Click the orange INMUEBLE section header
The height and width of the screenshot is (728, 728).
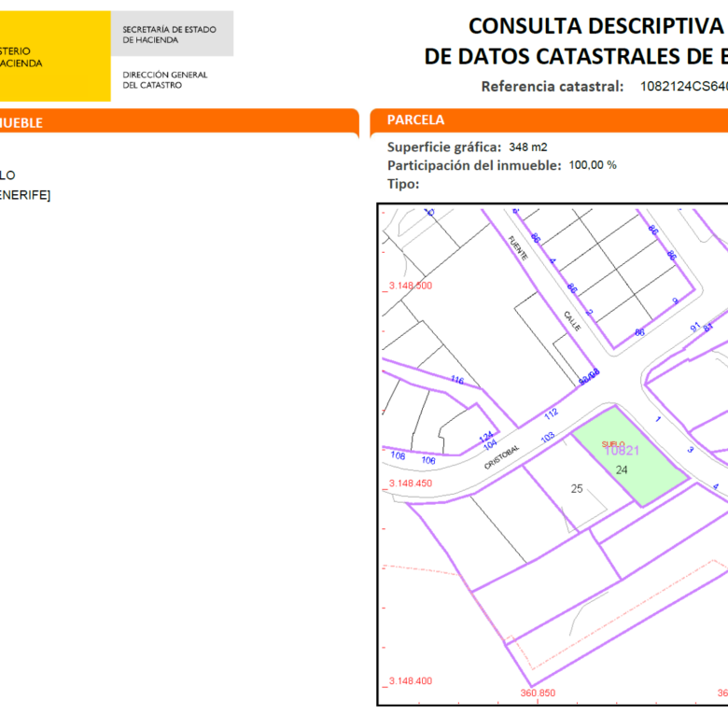tap(179, 121)
